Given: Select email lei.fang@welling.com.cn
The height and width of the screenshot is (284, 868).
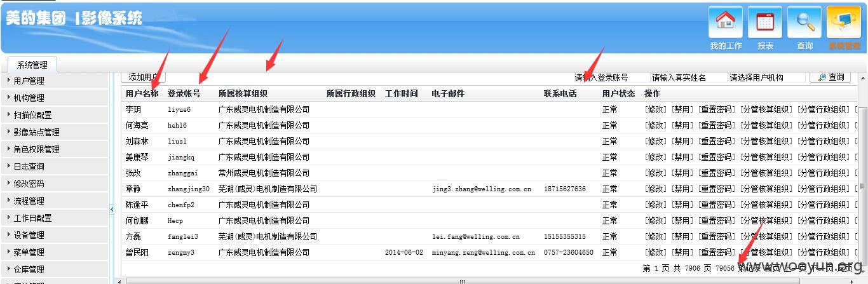Looking at the screenshot, I should pos(476,236).
